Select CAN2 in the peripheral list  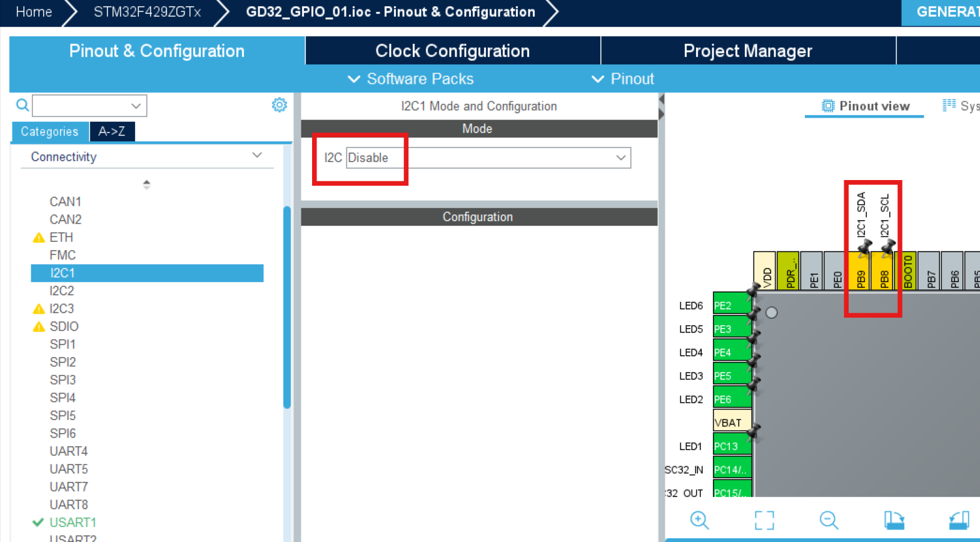click(66, 219)
